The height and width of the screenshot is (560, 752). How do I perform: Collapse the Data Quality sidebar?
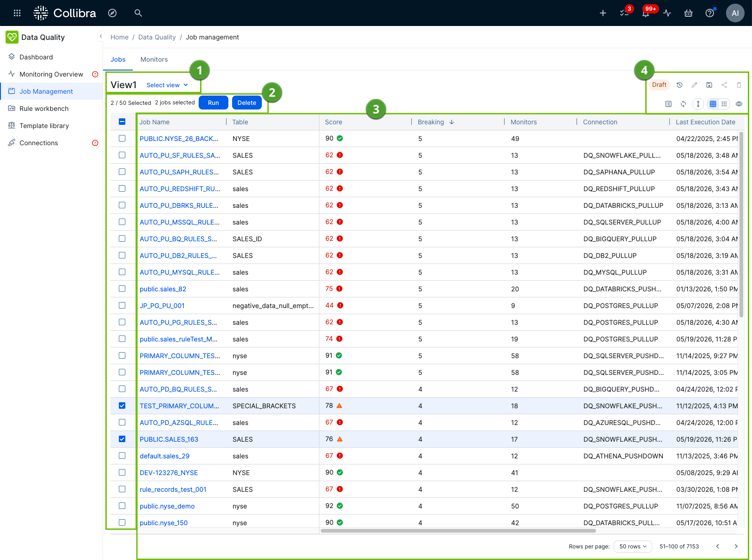click(x=101, y=36)
